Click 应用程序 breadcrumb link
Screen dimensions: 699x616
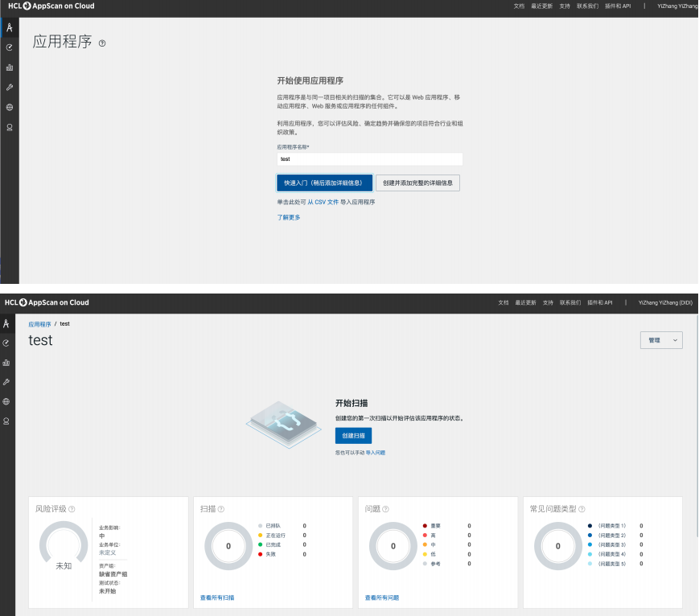click(x=39, y=324)
